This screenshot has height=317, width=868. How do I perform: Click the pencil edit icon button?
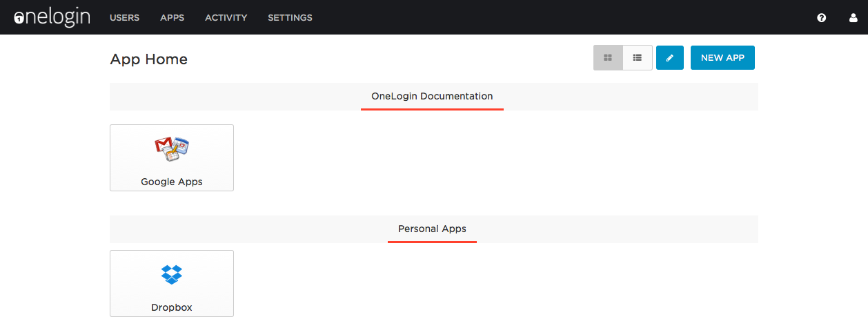point(669,58)
